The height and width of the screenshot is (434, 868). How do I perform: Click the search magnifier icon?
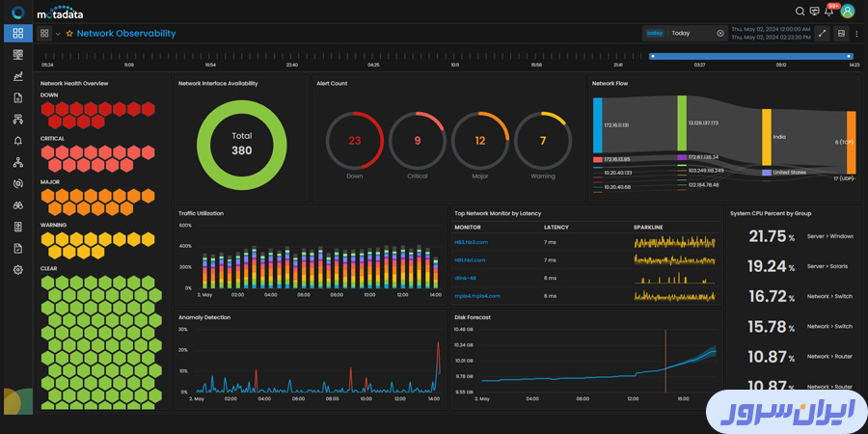pyautogui.click(x=800, y=12)
